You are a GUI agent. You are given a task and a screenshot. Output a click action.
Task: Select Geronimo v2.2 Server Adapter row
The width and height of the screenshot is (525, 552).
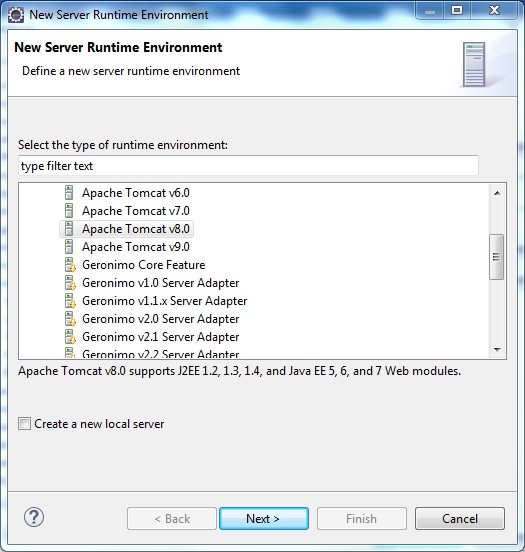(x=161, y=353)
